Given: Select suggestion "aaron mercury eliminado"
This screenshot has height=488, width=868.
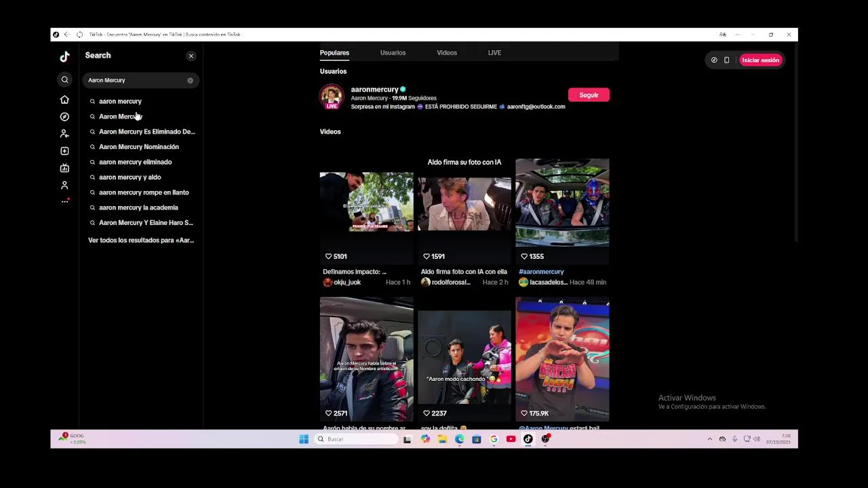Looking at the screenshot, I should pos(135,162).
